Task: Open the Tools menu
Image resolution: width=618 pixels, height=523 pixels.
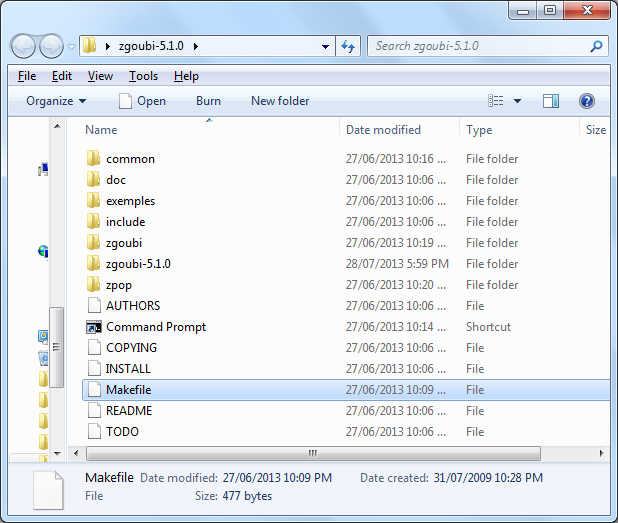Action: tap(143, 76)
